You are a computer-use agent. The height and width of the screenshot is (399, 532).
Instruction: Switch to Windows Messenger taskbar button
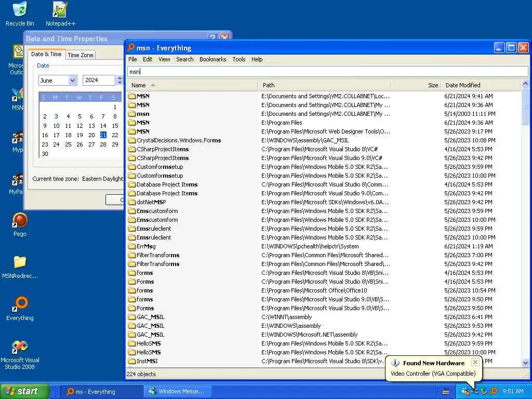tap(178, 392)
